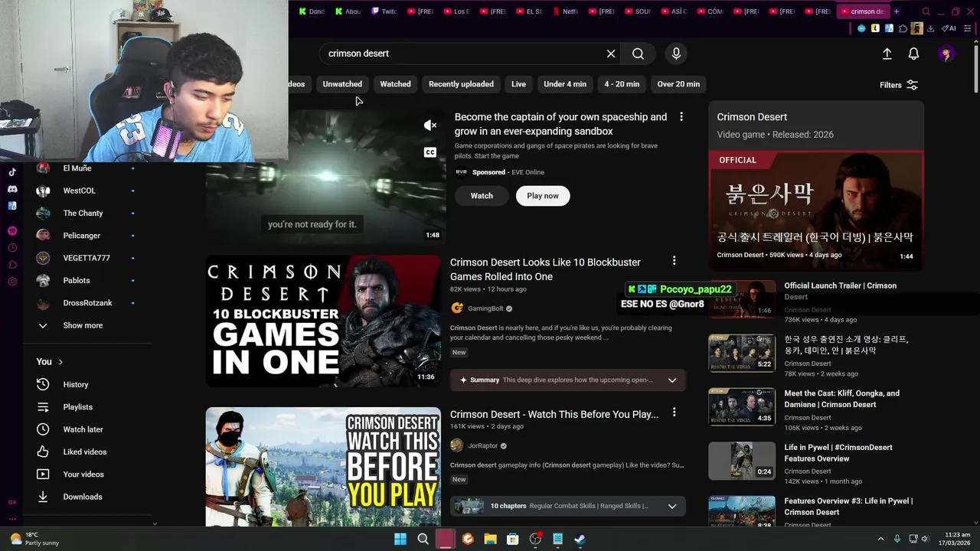
Task: Click the Play now button
Action: 543,196
